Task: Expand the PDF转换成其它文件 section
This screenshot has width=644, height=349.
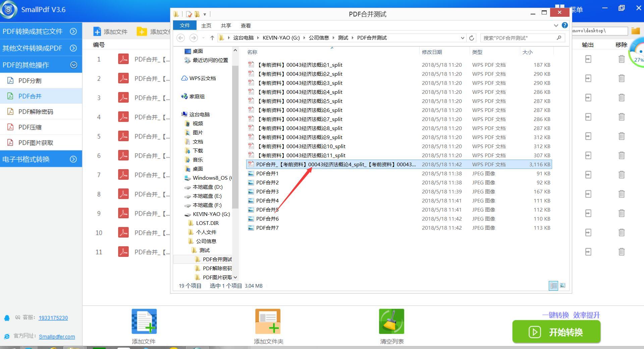Action: tap(73, 31)
